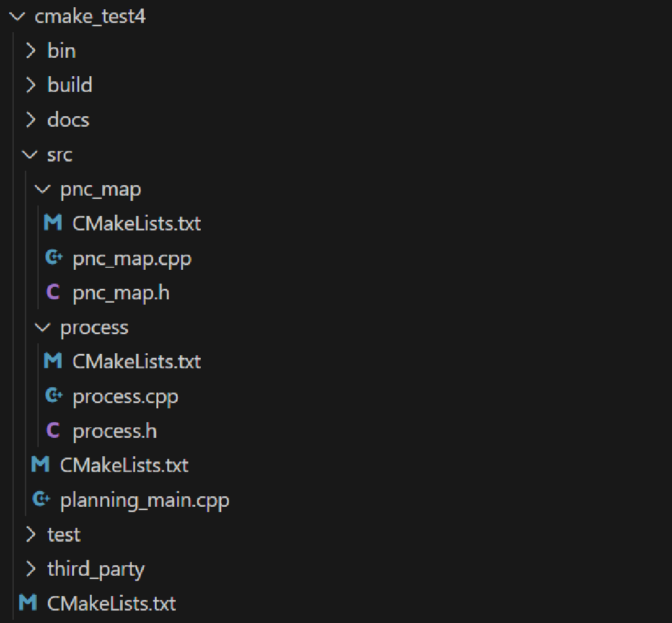This screenshot has height=623, width=672.
Task: Expand the third_party folder
Action: pyautogui.click(x=30, y=569)
